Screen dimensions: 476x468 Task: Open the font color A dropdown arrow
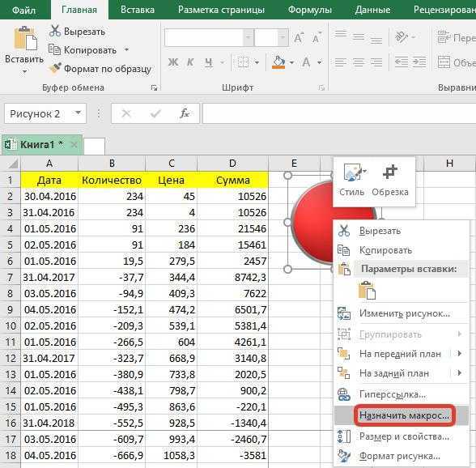pos(320,62)
